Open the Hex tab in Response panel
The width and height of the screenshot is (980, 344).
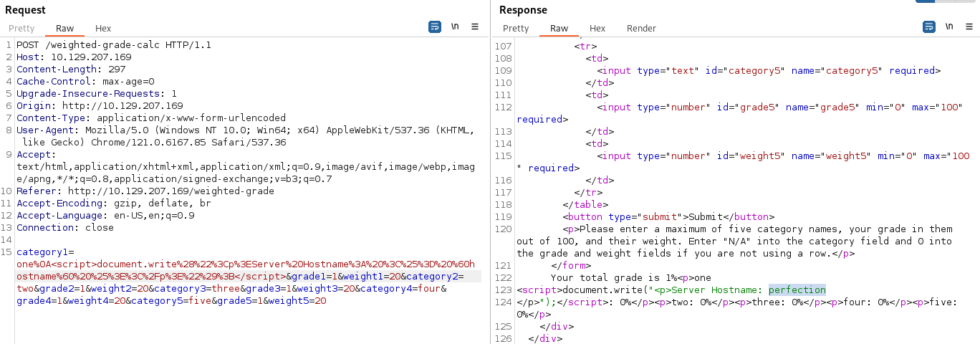coord(597,29)
